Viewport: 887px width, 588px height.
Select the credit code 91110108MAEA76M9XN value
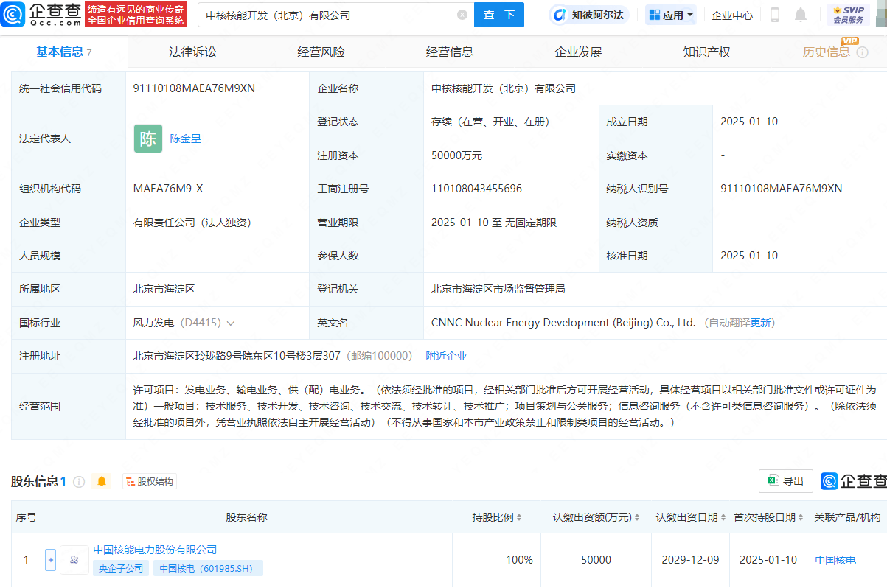(x=194, y=88)
